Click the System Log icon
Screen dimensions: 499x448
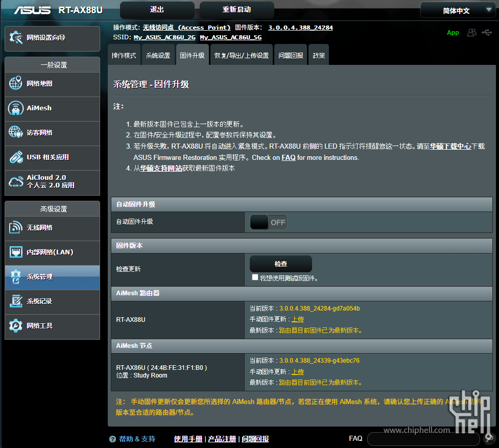(16, 301)
